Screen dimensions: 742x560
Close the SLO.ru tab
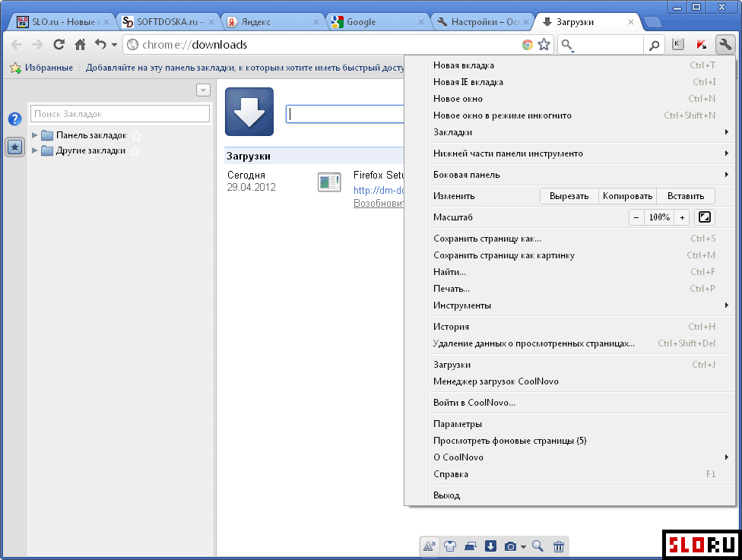[106, 22]
